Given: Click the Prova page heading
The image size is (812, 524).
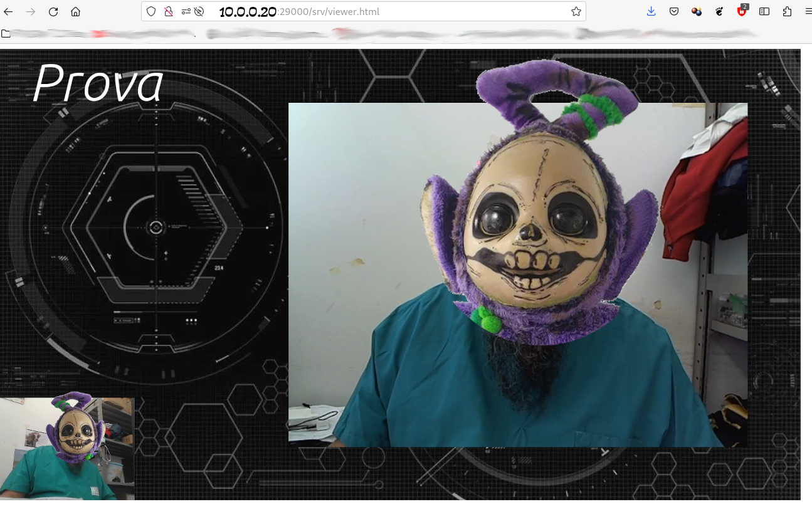Looking at the screenshot, I should [x=98, y=83].
